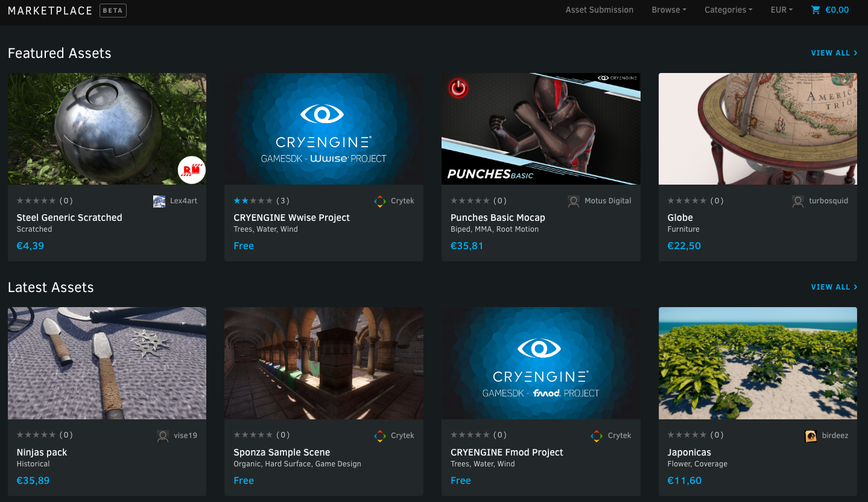868x502 pixels.
Task: Click birdeez author avatar icon
Action: point(811,436)
